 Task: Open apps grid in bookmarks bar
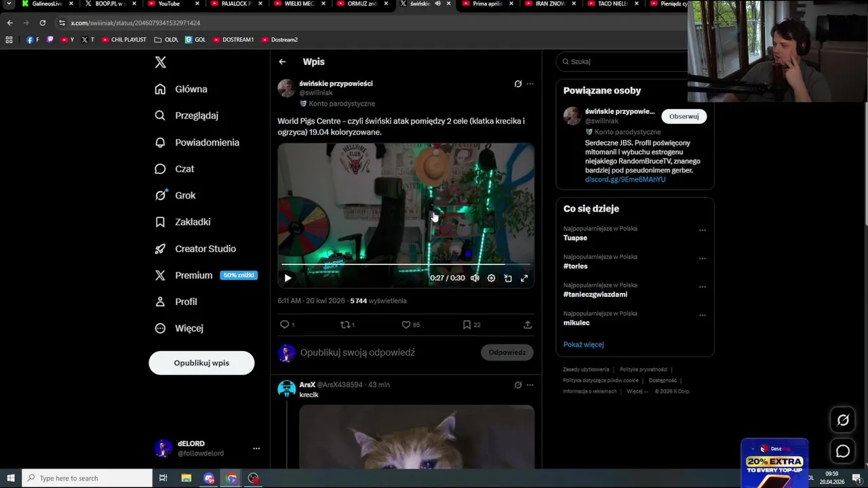click(x=9, y=40)
